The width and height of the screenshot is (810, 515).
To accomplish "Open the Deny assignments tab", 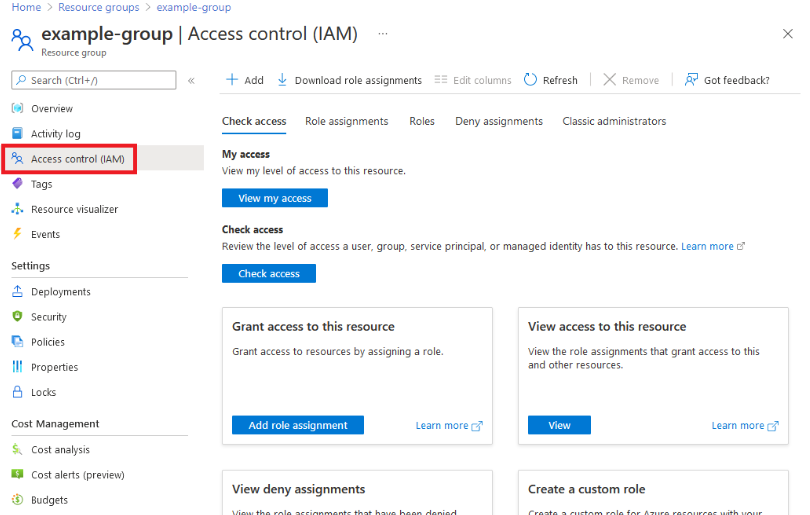I will (499, 121).
